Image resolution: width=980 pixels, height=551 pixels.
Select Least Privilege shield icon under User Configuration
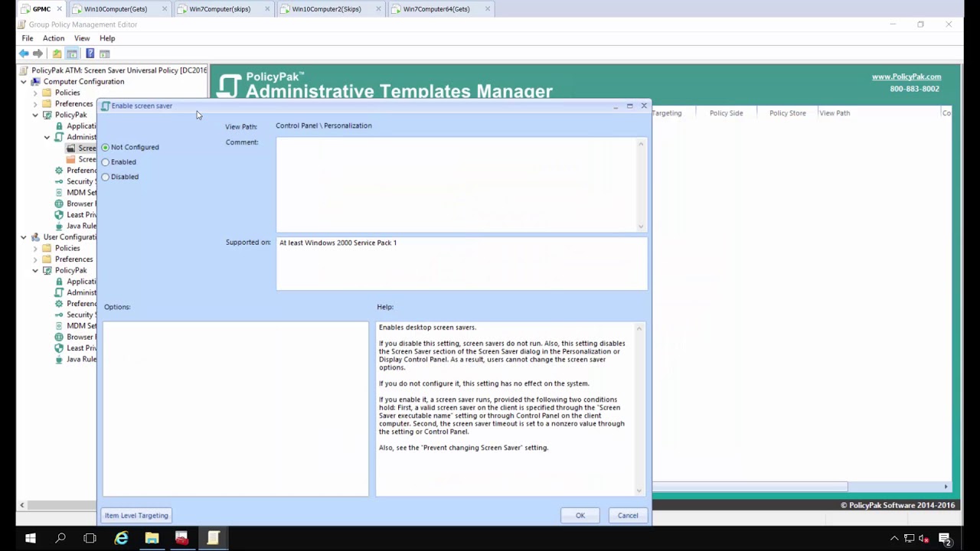(59, 348)
